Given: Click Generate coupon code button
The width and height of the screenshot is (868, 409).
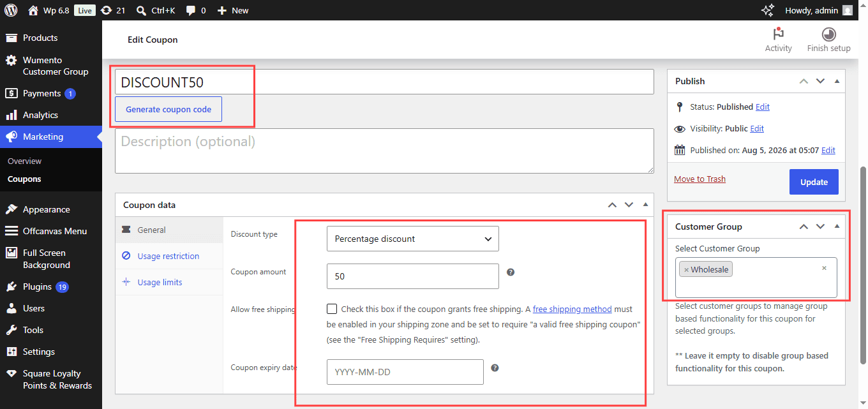Looking at the screenshot, I should click(x=168, y=109).
